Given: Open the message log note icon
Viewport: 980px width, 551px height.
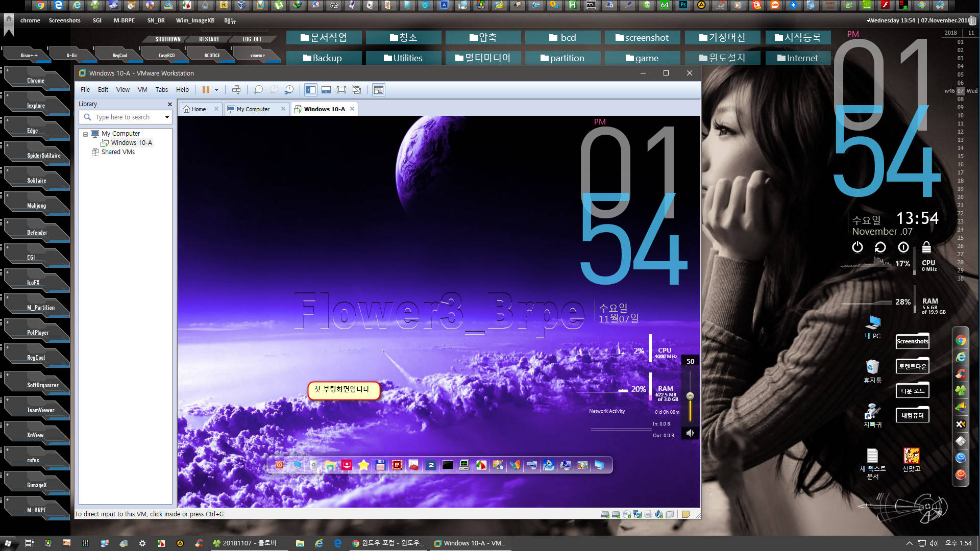Looking at the screenshot, I should [x=686, y=514].
